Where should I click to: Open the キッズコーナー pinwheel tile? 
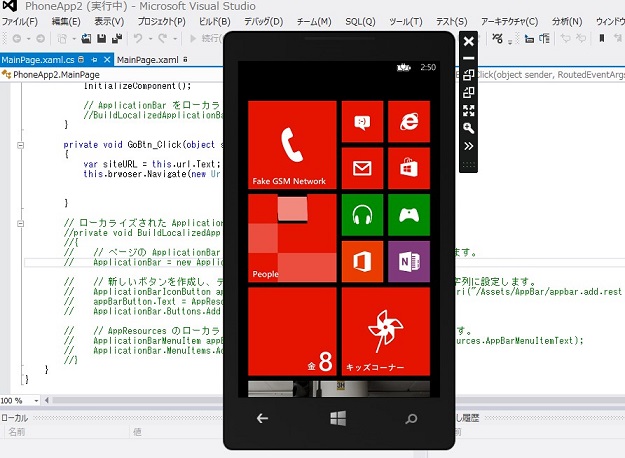pyautogui.click(x=386, y=332)
